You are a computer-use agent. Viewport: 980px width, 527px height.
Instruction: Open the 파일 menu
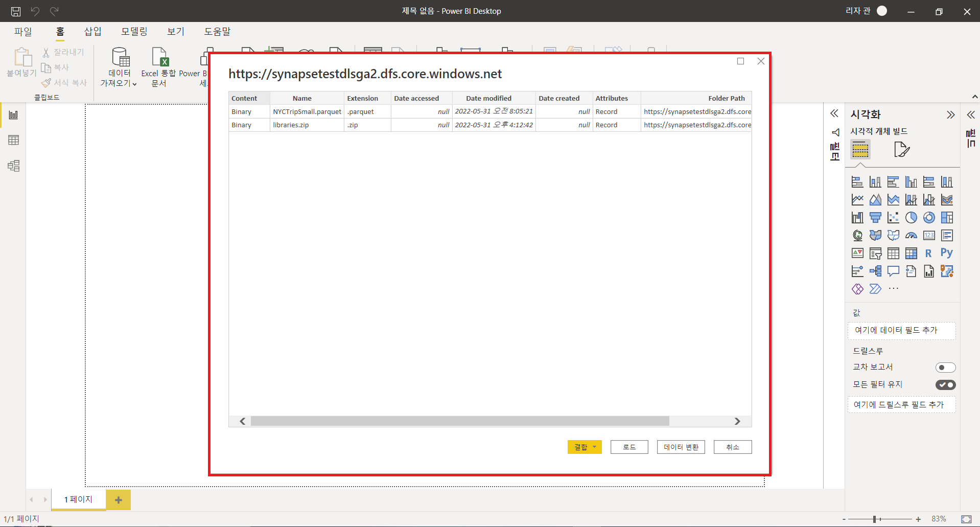pyautogui.click(x=23, y=32)
